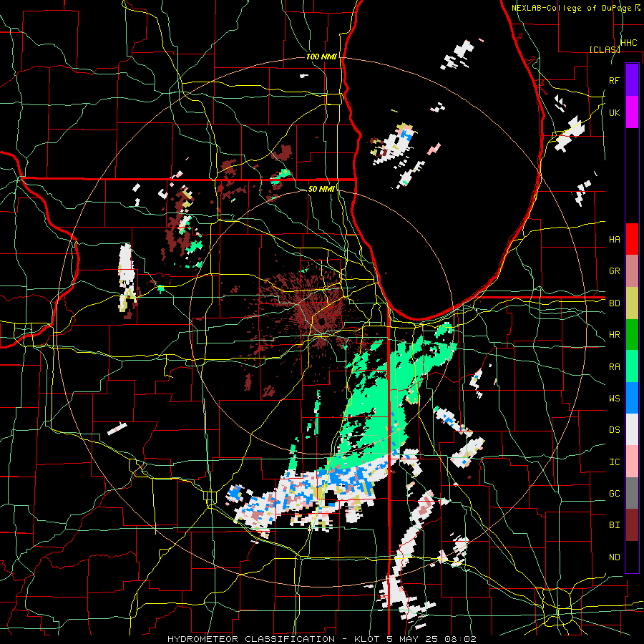Click the HYDROMETEOR CLASSIFICATION caption text

[251, 639]
